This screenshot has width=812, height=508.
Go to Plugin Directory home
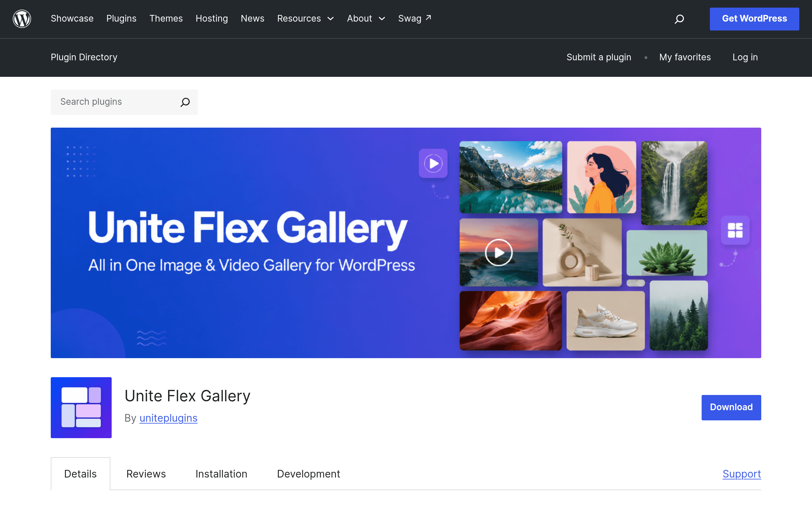pos(84,57)
